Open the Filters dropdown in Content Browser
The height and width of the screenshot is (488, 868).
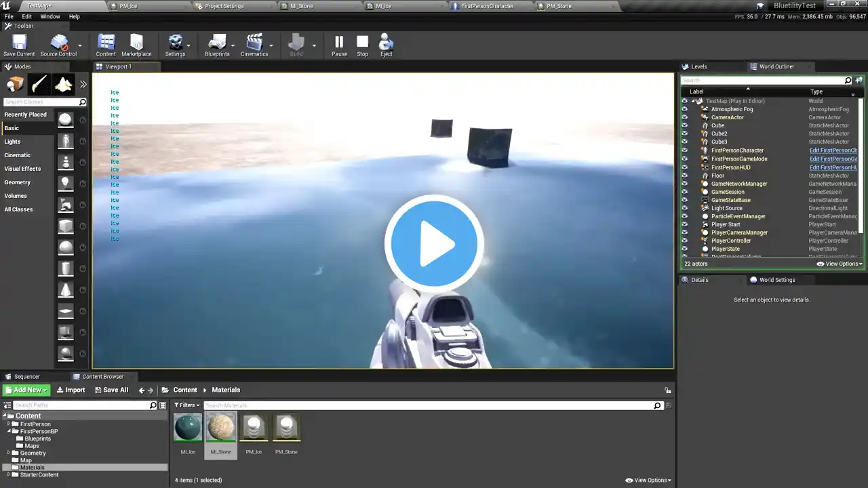187,405
